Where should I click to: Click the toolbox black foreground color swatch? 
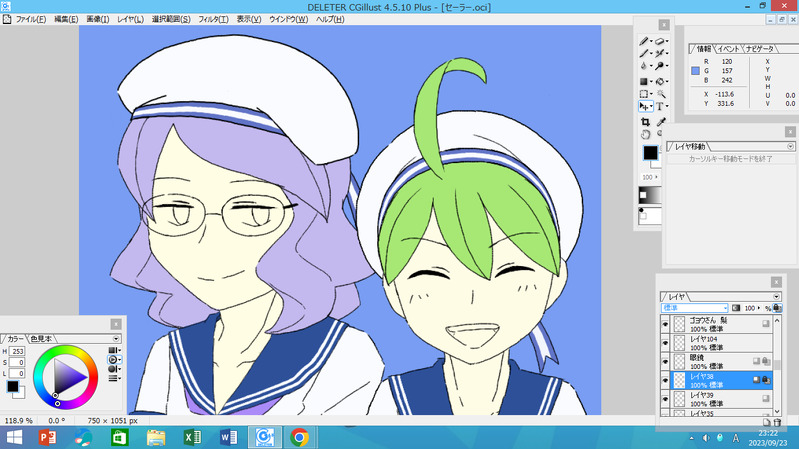click(x=650, y=152)
